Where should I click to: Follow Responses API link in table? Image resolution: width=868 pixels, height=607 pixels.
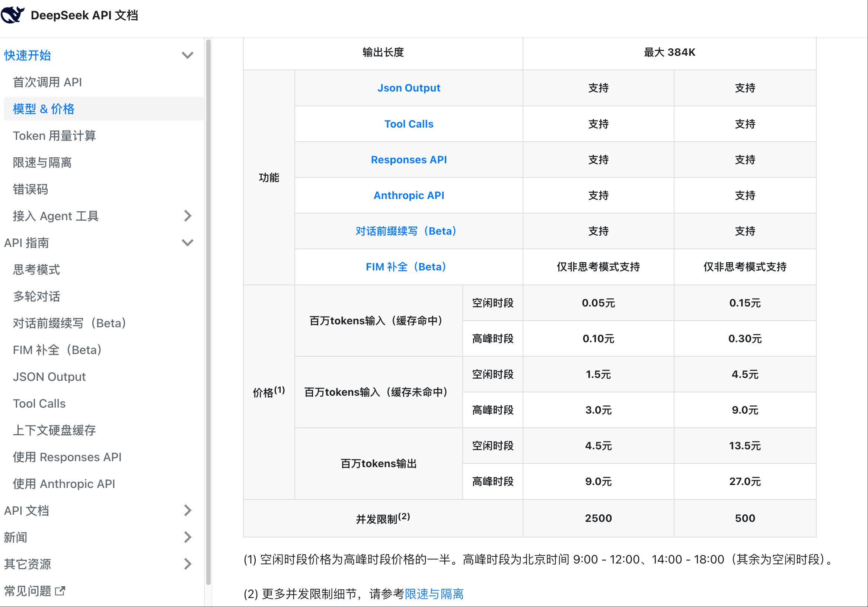click(409, 160)
